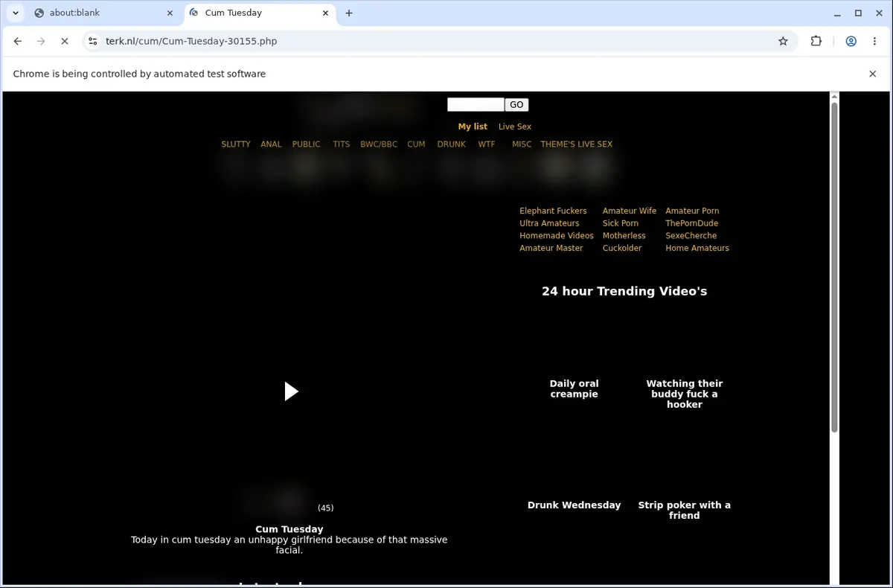Go forward in browser history
Image resolution: width=893 pixels, height=588 pixels.
(x=41, y=42)
